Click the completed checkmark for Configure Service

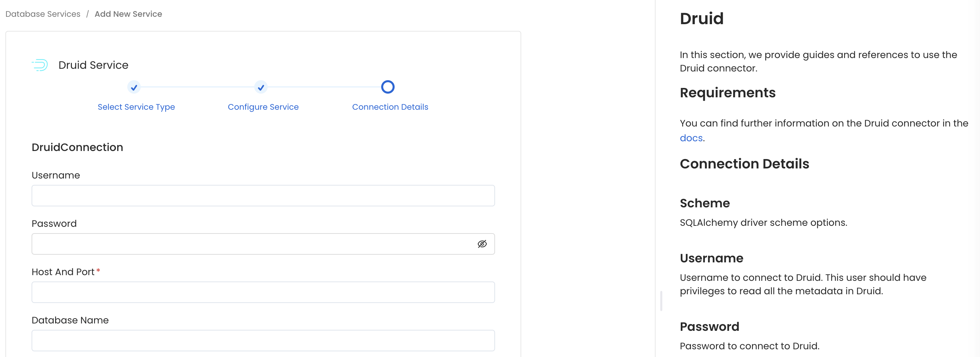[x=261, y=87]
